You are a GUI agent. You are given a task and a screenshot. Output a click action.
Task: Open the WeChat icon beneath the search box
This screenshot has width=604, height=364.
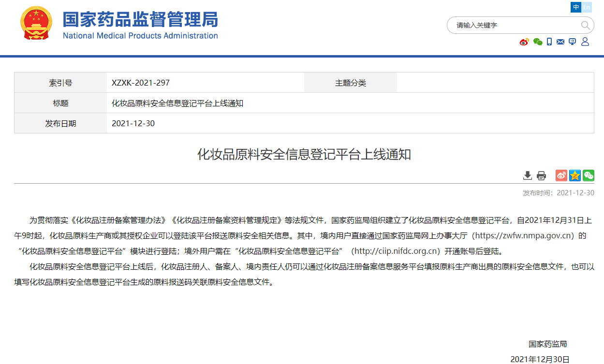[x=538, y=42]
